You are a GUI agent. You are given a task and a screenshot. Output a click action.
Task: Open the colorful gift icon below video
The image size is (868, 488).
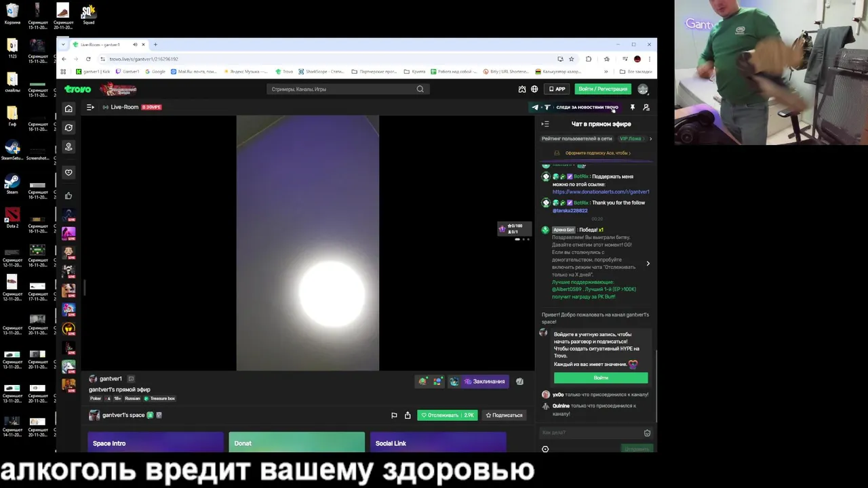tap(437, 382)
